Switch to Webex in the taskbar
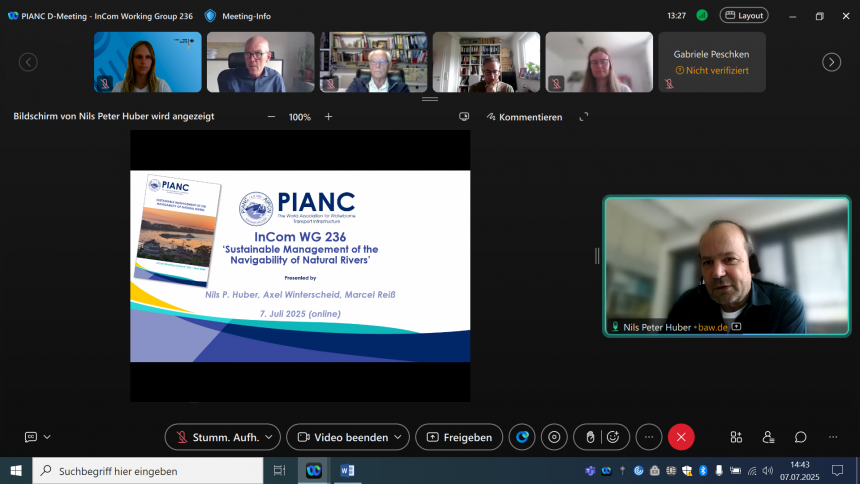The height and width of the screenshot is (484, 860). tap(314, 471)
